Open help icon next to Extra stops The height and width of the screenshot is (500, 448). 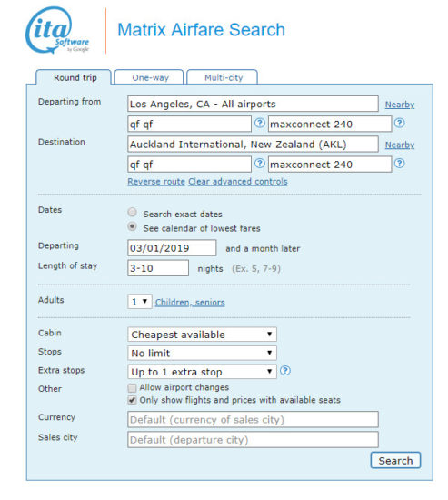pyautogui.click(x=285, y=371)
